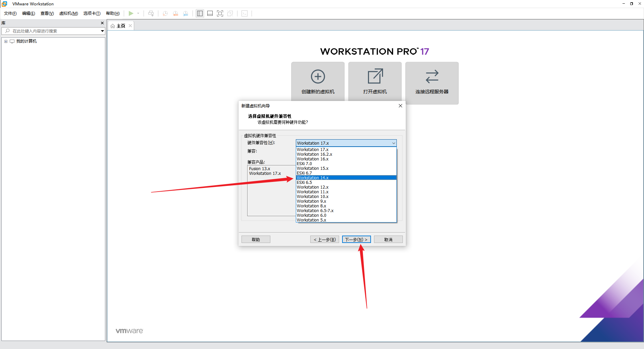This screenshot has width=644, height=349.
Task: Click the search magnifier icon in library
Action: pyautogui.click(x=7, y=31)
